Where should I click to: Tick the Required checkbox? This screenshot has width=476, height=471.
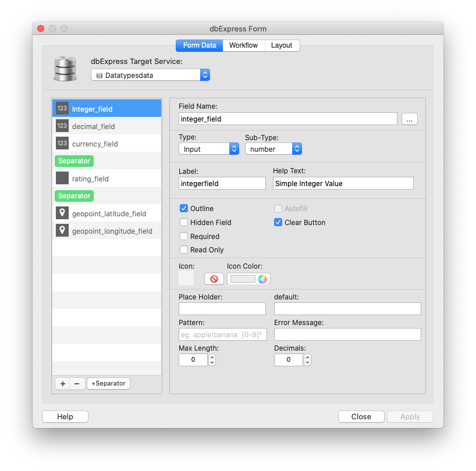click(184, 237)
